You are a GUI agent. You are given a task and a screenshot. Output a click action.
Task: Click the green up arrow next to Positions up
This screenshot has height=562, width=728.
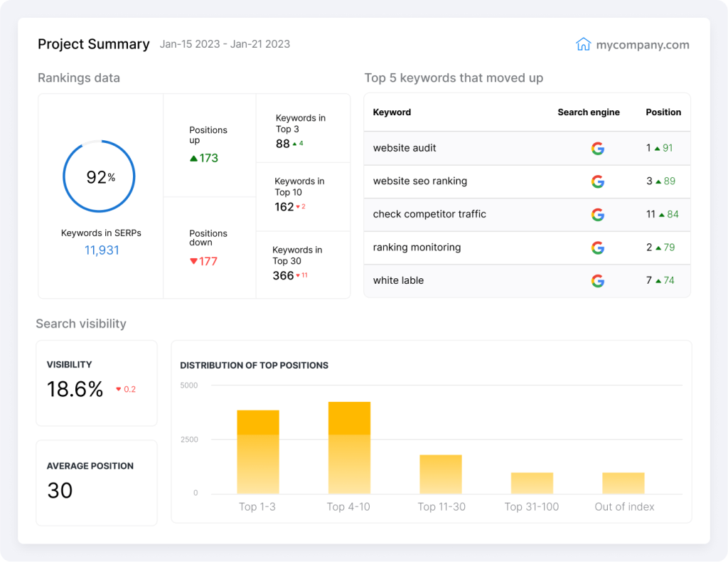(193, 157)
